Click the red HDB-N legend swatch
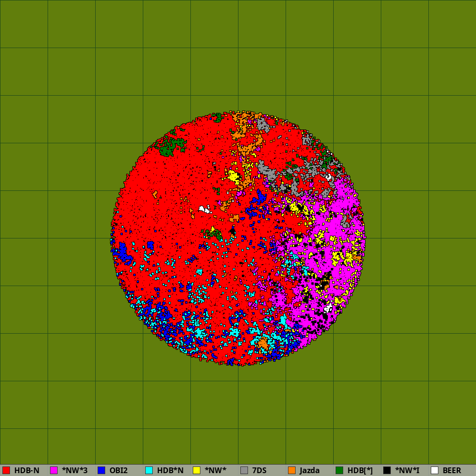 tap(6, 470)
